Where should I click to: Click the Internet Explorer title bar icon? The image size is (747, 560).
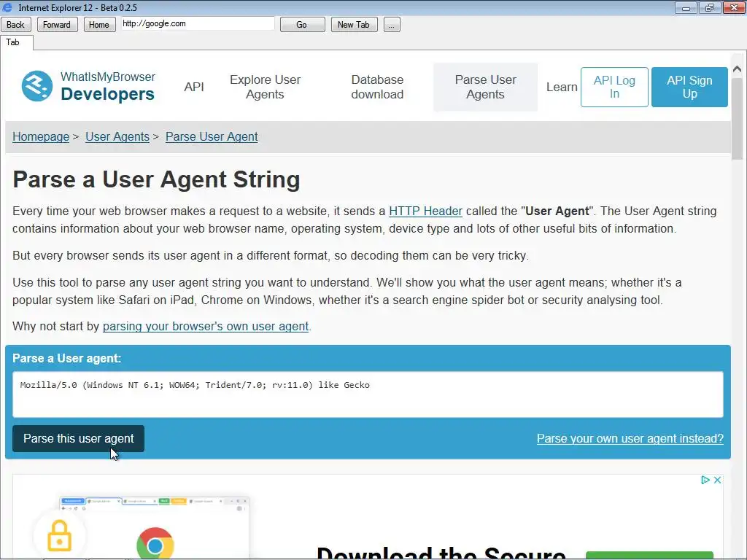[7, 7]
